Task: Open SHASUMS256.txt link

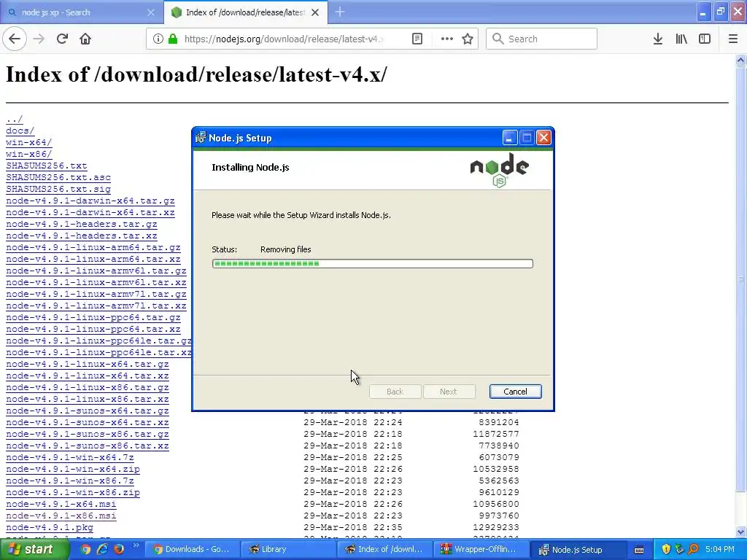Action: [x=46, y=166]
